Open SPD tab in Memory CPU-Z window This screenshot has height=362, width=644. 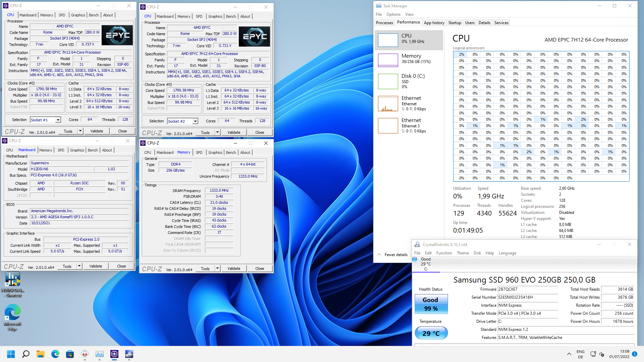[199, 153]
